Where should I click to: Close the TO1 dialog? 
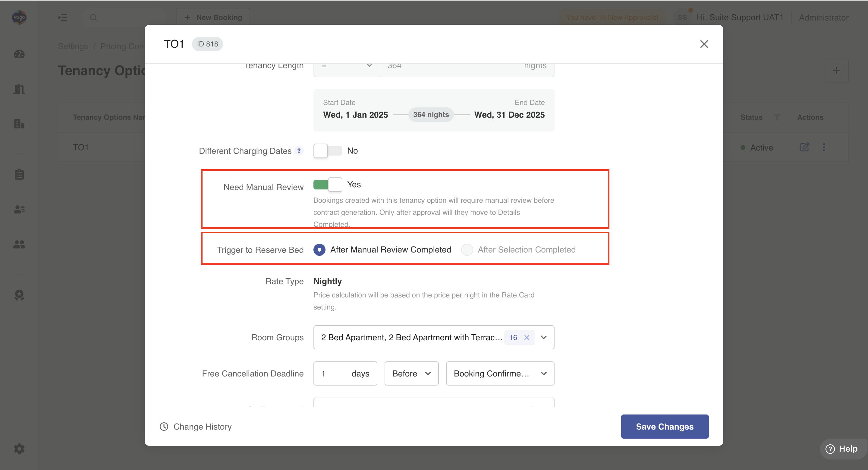pos(703,44)
